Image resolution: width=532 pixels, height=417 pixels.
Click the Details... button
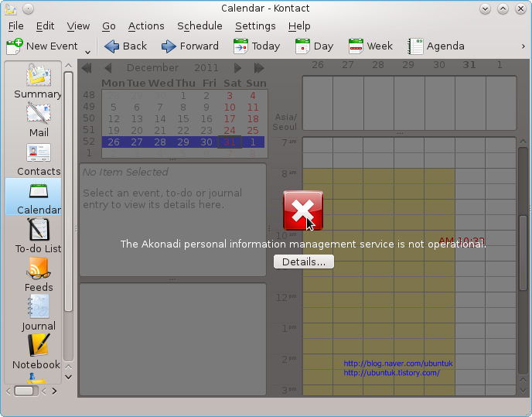[304, 261]
